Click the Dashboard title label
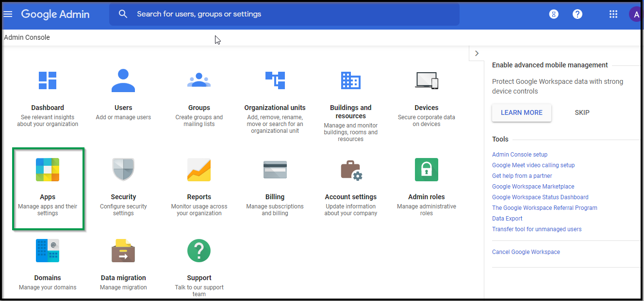 pyautogui.click(x=48, y=108)
